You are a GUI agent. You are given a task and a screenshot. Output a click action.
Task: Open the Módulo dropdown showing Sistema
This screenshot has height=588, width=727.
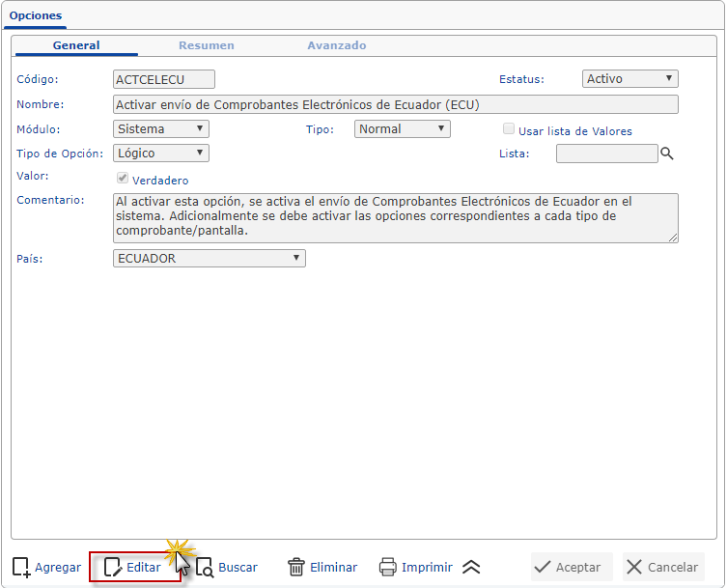point(161,129)
